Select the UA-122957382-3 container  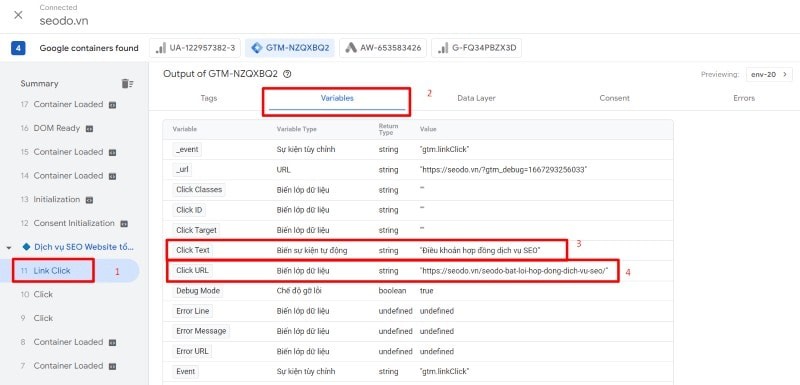[195, 48]
